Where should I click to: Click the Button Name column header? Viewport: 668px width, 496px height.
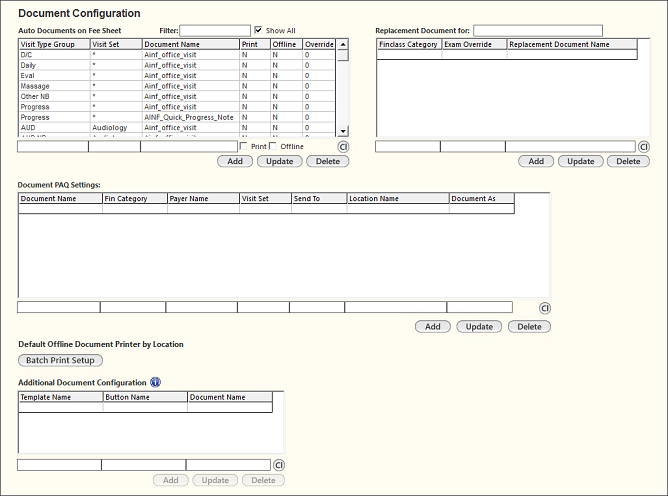click(x=145, y=397)
